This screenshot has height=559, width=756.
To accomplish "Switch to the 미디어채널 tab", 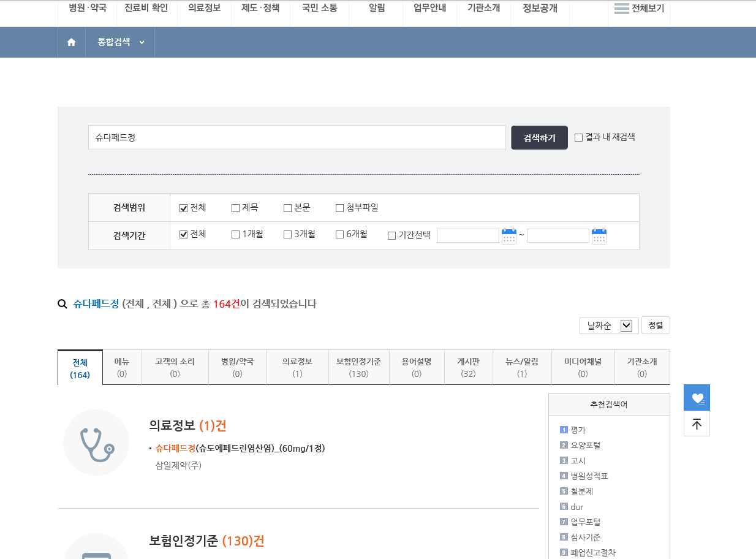I will (x=583, y=367).
